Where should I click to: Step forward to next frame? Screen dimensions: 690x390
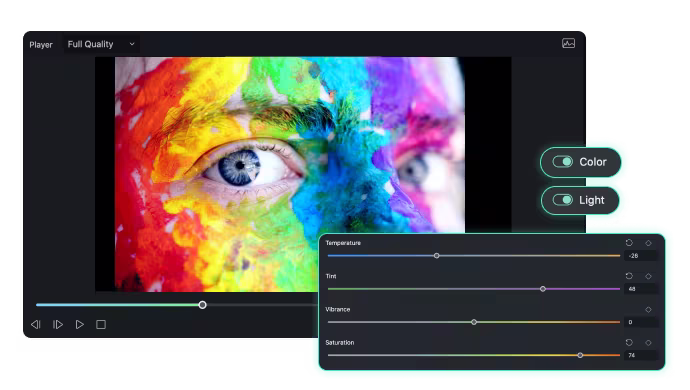click(x=58, y=324)
